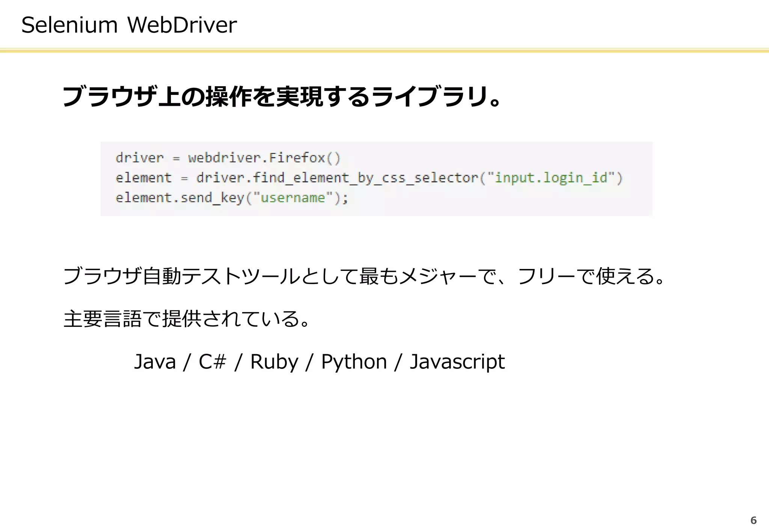
Task: Click Python in the language list
Action: click(x=354, y=362)
